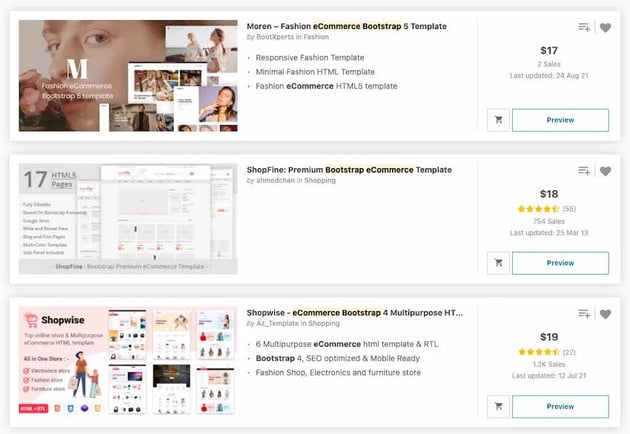Add Moren template to cart
This screenshot has height=434, width=630.
click(499, 120)
